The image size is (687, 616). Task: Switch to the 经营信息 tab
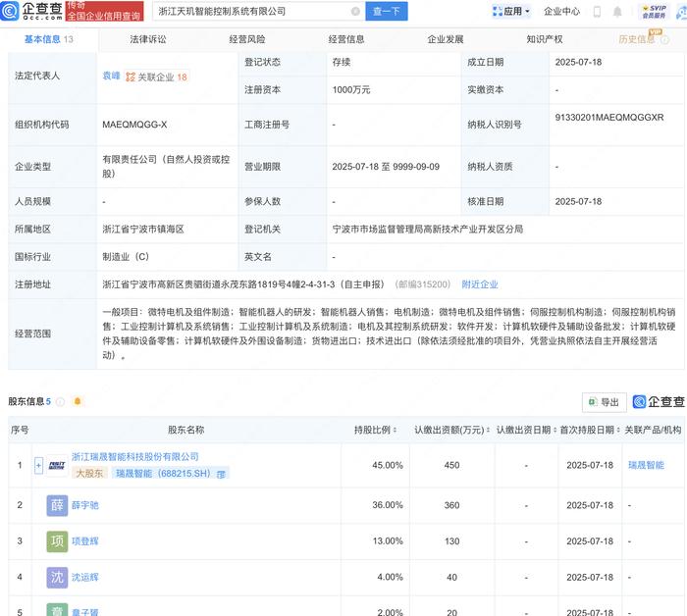click(x=346, y=39)
